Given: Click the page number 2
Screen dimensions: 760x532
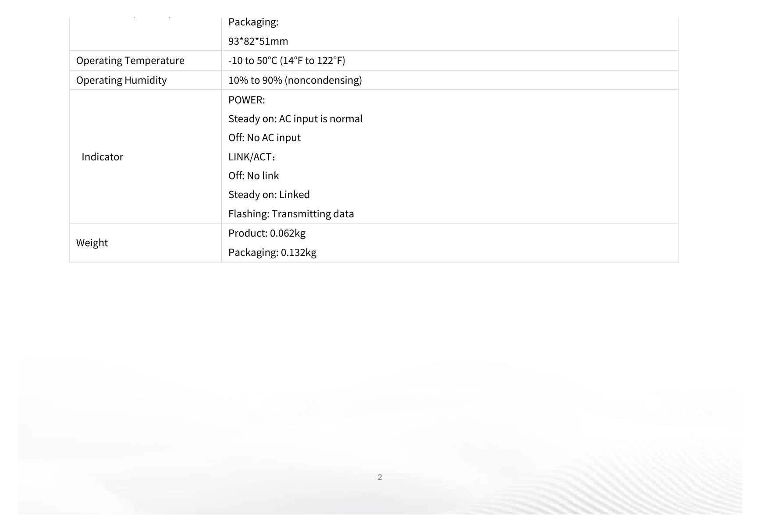Looking at the screenshot, I should pos(380,477).
